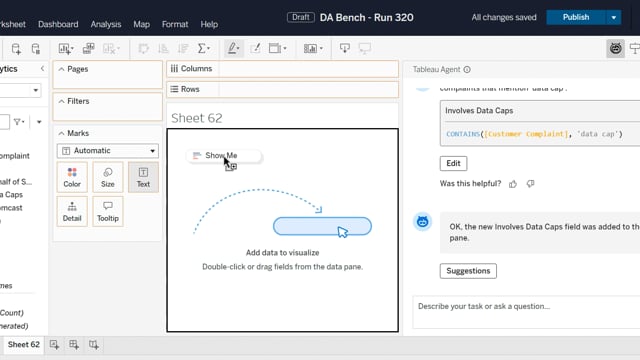Image resolution: width=640 pixels, height=360 pixels.
Task: Click Color on the Marks card
Action: tap(72, 177)
